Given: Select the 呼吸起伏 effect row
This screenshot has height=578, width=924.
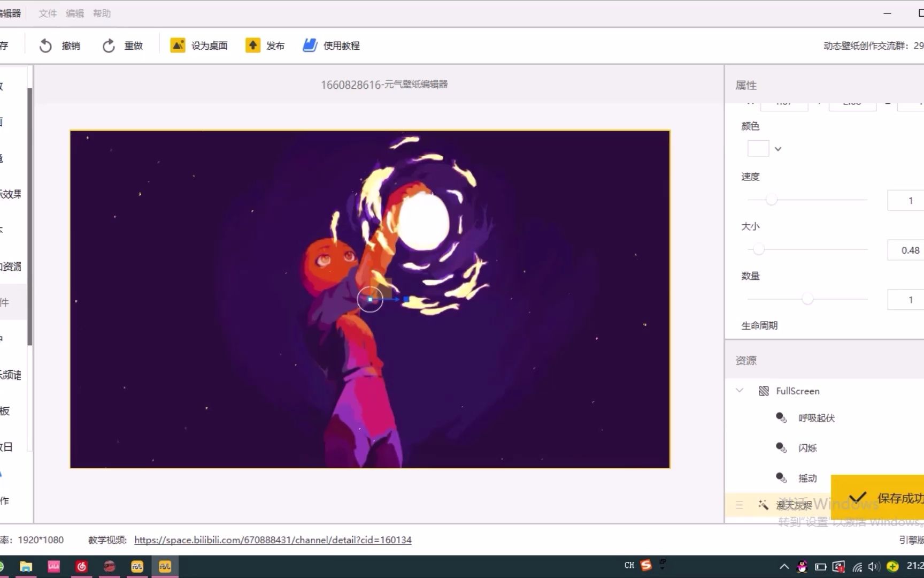Looking at the screenshot, I should click(825, 418).
